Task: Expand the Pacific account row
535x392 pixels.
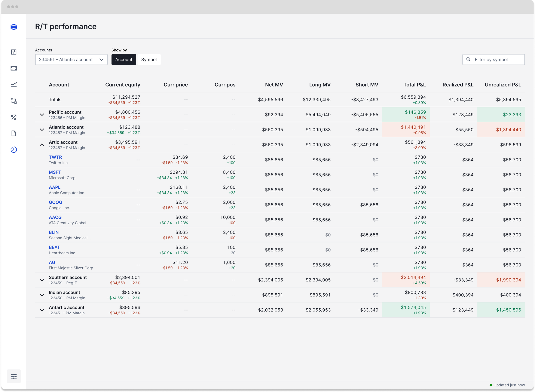Action: coord(42,115)
